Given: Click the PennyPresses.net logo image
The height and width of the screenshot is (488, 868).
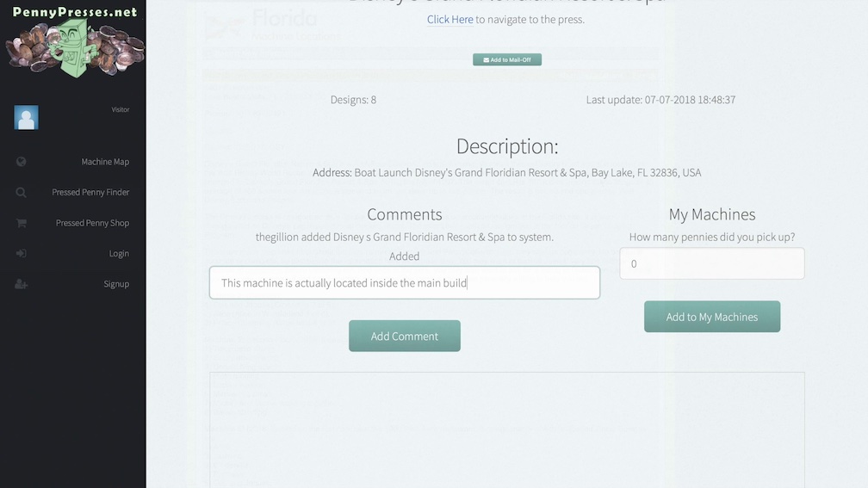Looking at the screenshot, I should coord(73,41).
